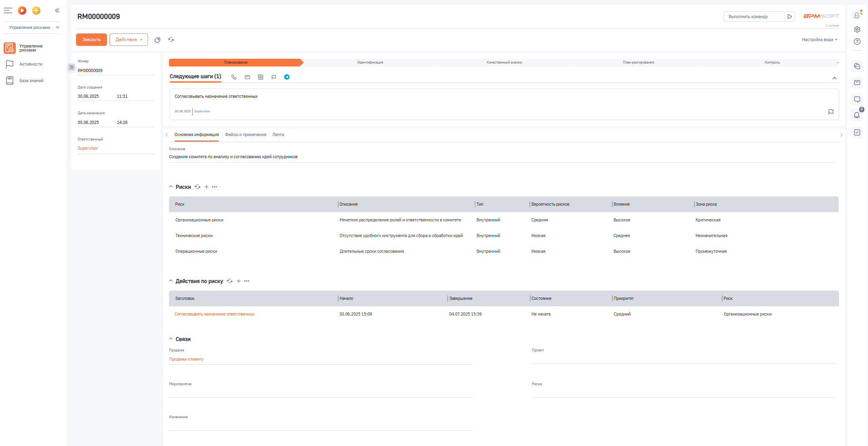This screenshot has width=868, height=446.
Task: Collapse the Действия по риску section
Action: [171, 281]
